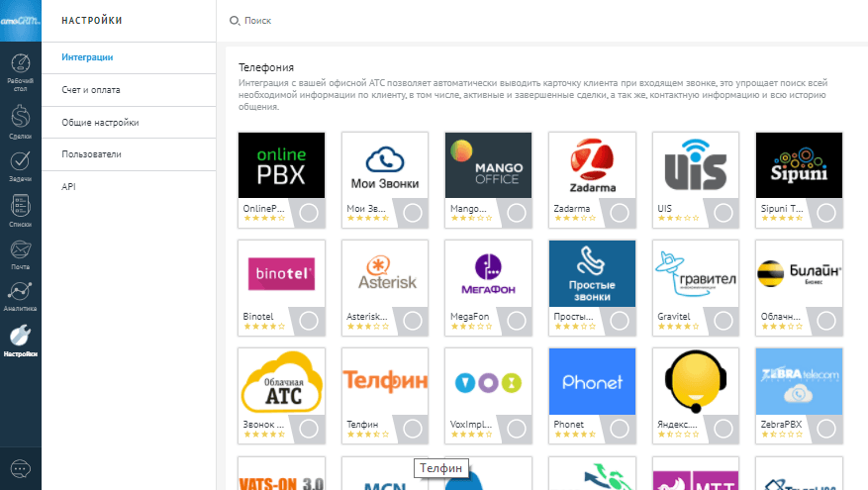Open the Zadarma integration logo
The height and width of the screenshot is (490, 868).
pos(592,165)
